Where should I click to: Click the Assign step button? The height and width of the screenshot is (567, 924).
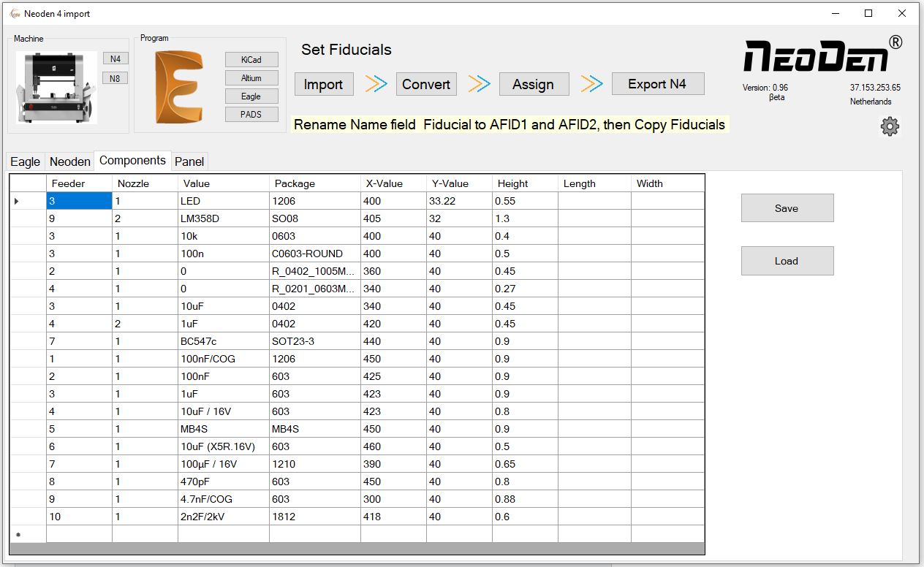[533, 84]
